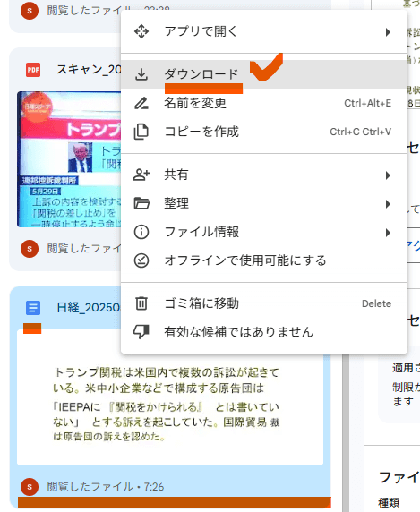This screenshot has width=420, height=512.
Task: Click the organize folder icon
Action: [141, 203]
